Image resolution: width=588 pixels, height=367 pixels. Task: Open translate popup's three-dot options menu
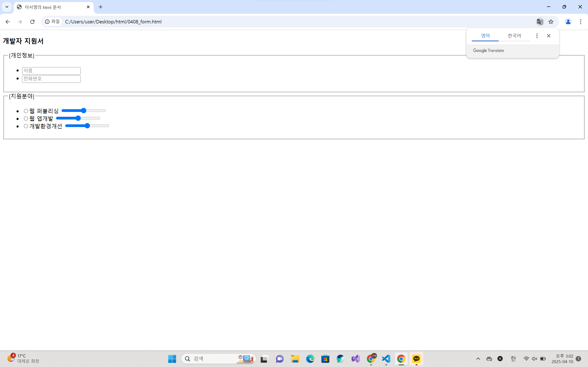(x=537, y=36)
